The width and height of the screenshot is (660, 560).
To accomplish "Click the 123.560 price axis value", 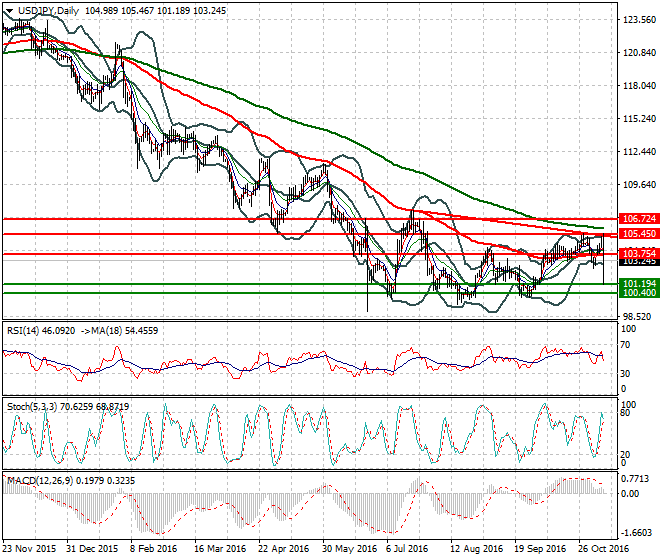I will (639, 20).
